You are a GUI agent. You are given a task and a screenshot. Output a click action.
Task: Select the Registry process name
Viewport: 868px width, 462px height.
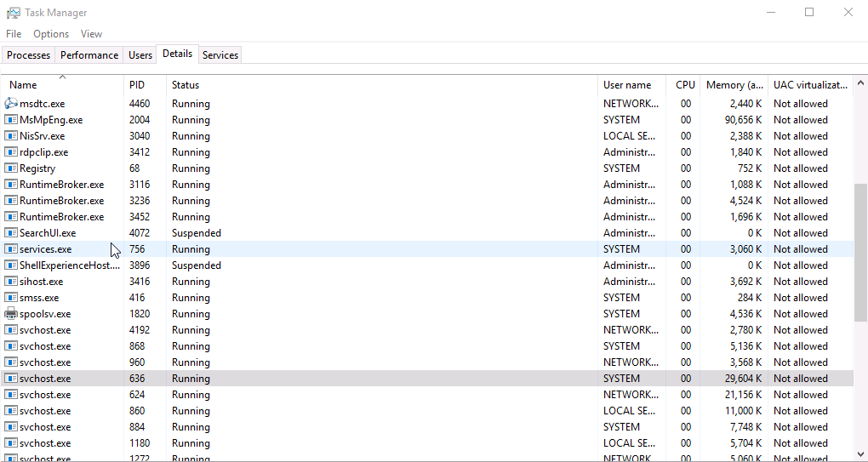click(37, 168)
